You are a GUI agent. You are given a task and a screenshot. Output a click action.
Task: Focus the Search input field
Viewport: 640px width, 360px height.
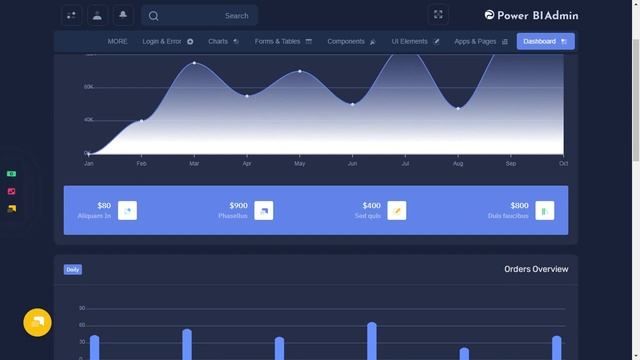pyautogui.click(x=200, y=16)
